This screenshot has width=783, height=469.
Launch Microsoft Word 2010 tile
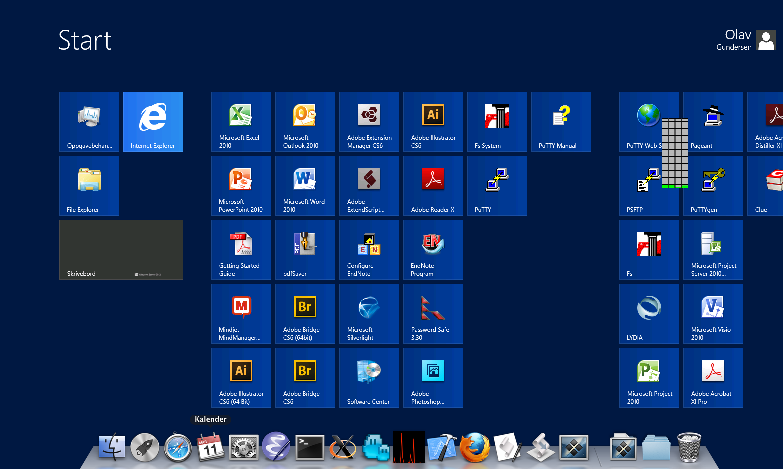305,185
